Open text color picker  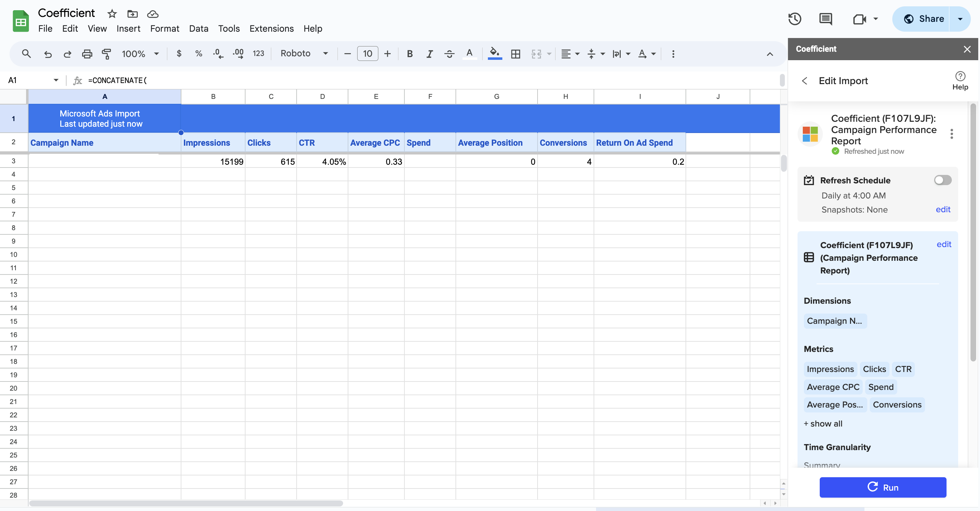point(470,53)
